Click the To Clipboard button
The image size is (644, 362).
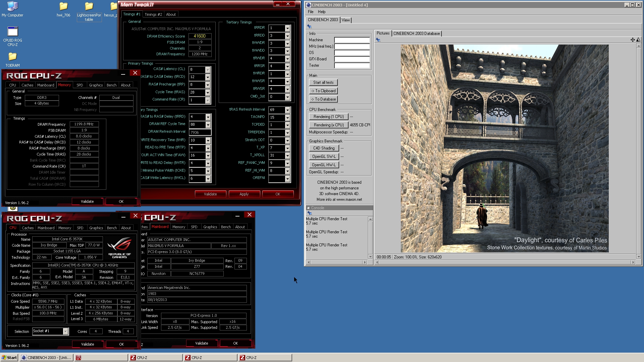pyautogui.click(x=323, y=91)
